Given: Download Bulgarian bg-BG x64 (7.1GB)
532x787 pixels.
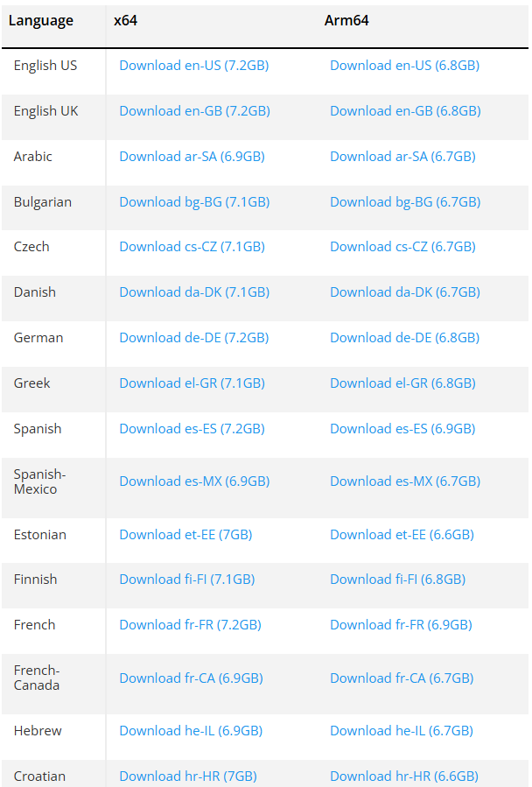Looking at the screenshot, I should click(194, 202).
